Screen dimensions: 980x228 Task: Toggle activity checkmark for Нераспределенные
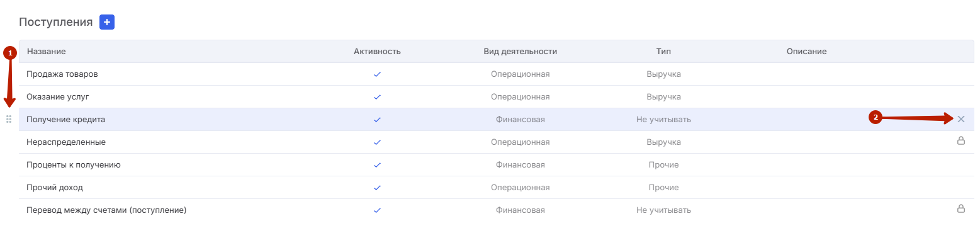[x=377, y=142]
